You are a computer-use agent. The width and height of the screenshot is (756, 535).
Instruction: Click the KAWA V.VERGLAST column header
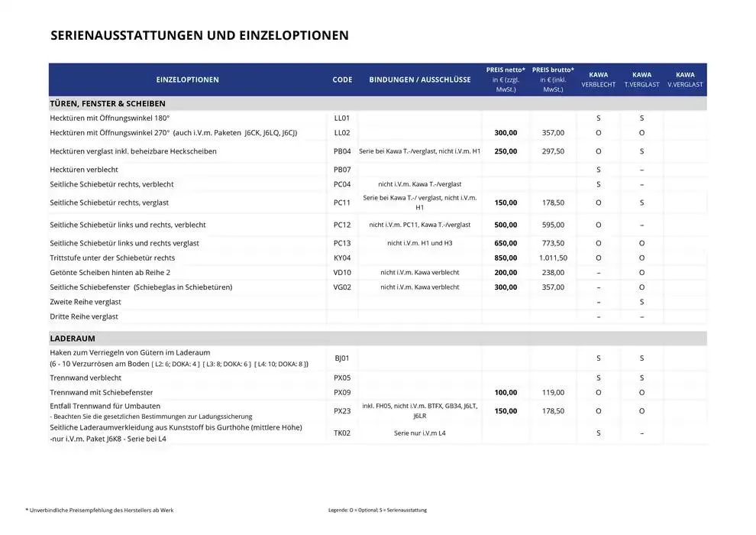[685, 79]
